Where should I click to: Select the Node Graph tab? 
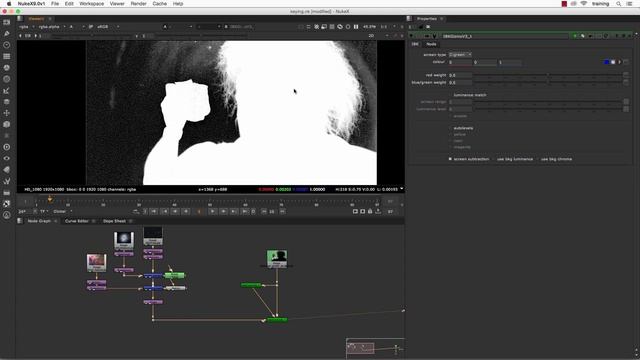39,221
